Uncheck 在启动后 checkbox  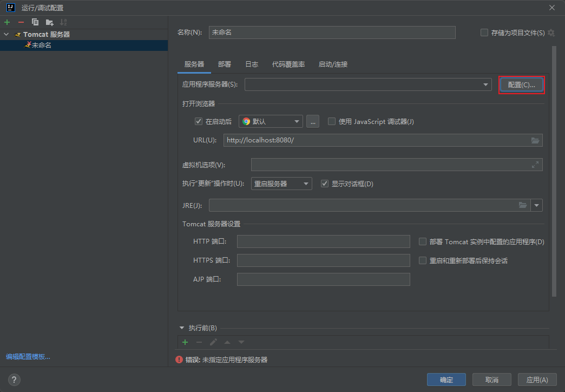point(199,121)
